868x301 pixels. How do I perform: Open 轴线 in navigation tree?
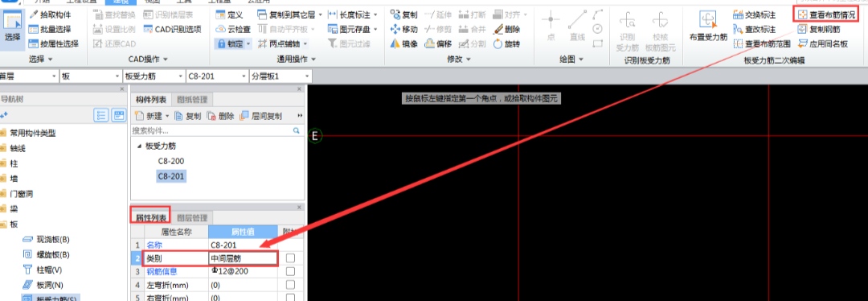pos(18,149)
